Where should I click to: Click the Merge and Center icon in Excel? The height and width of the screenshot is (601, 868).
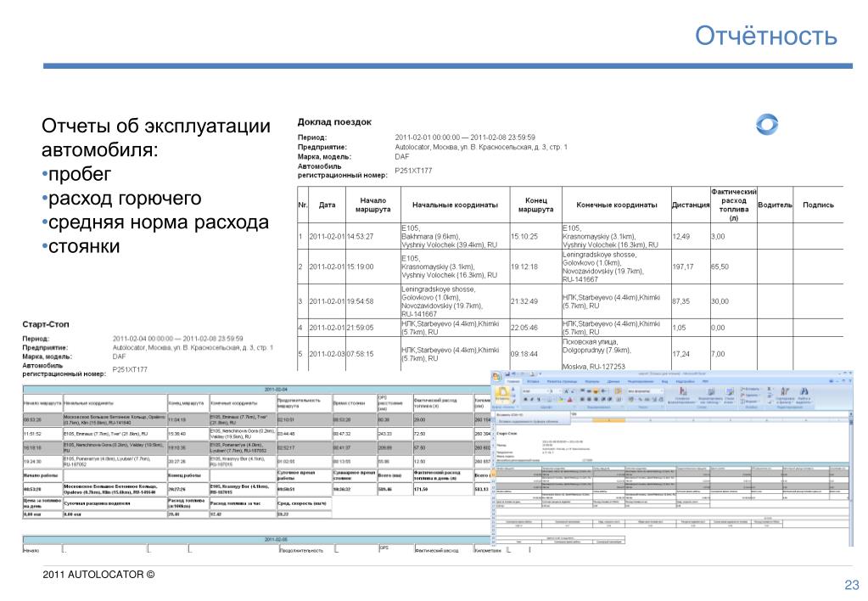[x=619, y=399]
